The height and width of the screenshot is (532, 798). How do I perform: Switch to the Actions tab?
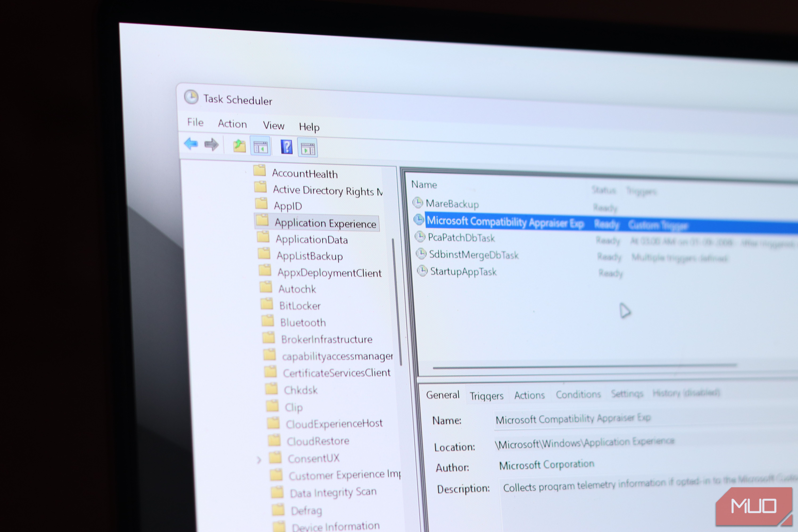click(529, 395)
